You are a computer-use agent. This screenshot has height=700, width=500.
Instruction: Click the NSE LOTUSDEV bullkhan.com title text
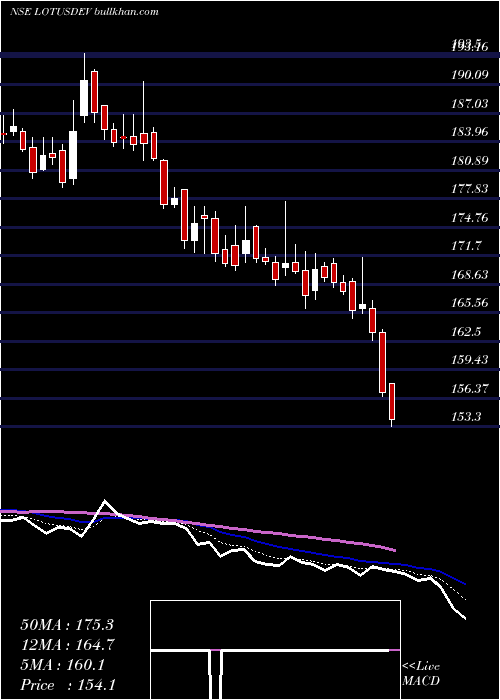click(84, 12)
